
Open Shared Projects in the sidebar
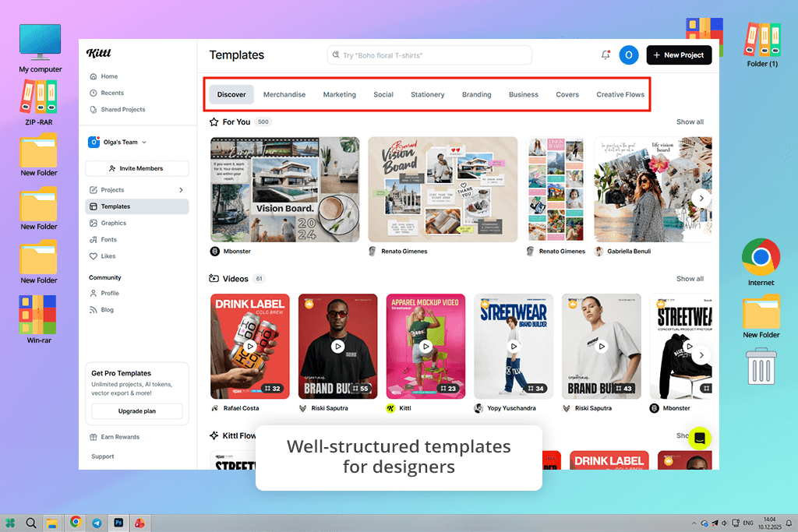(118, 109)
